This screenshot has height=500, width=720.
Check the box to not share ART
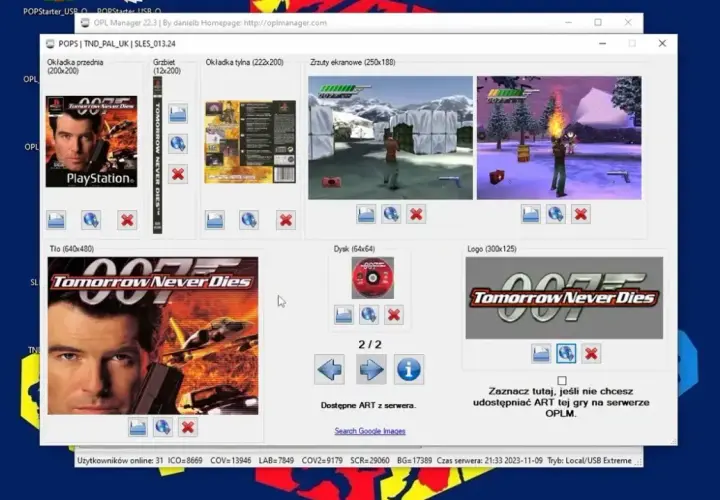562,381
